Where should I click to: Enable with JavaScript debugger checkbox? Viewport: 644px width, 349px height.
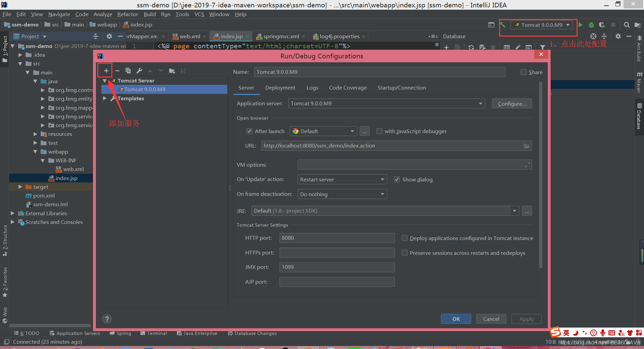pos(379,131)
